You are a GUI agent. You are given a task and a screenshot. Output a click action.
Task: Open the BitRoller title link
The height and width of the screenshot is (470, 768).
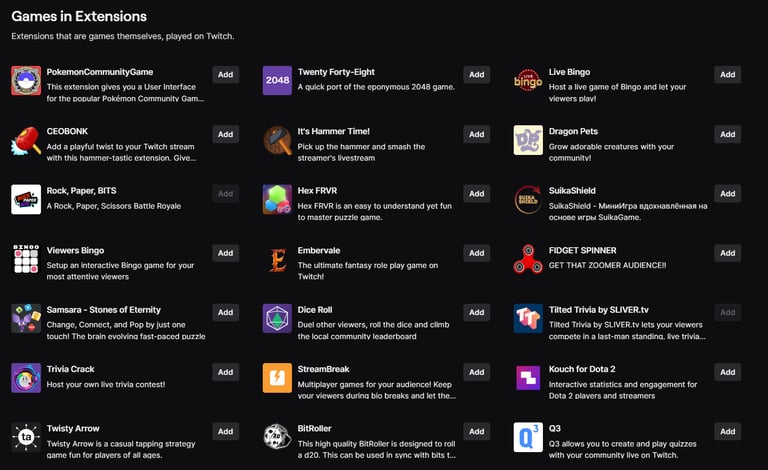click(x=314, y=428)
